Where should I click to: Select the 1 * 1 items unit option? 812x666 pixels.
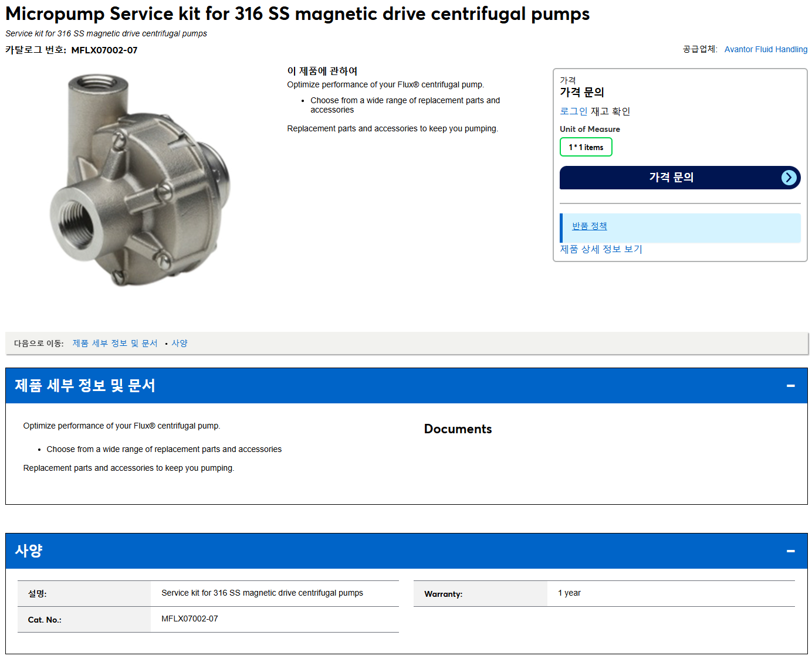coord(586,147)
